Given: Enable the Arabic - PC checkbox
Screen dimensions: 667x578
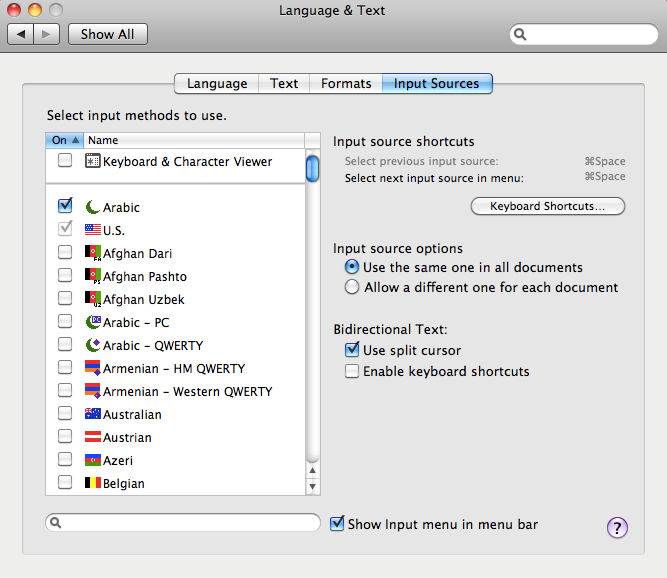Looking at the screenshot, I should (x=65, y=321).
